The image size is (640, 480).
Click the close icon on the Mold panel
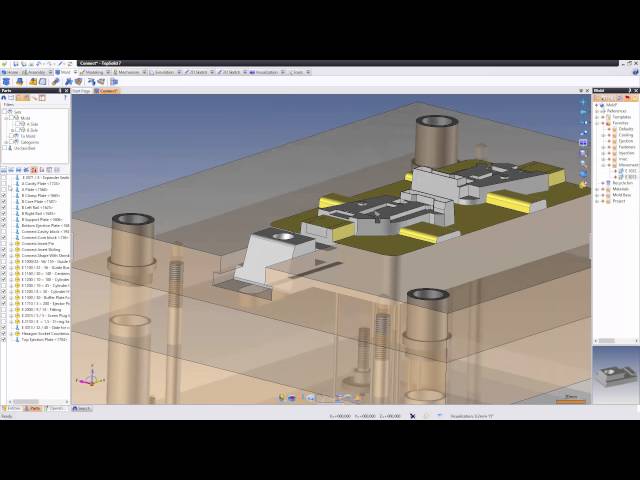pos(635,90)
